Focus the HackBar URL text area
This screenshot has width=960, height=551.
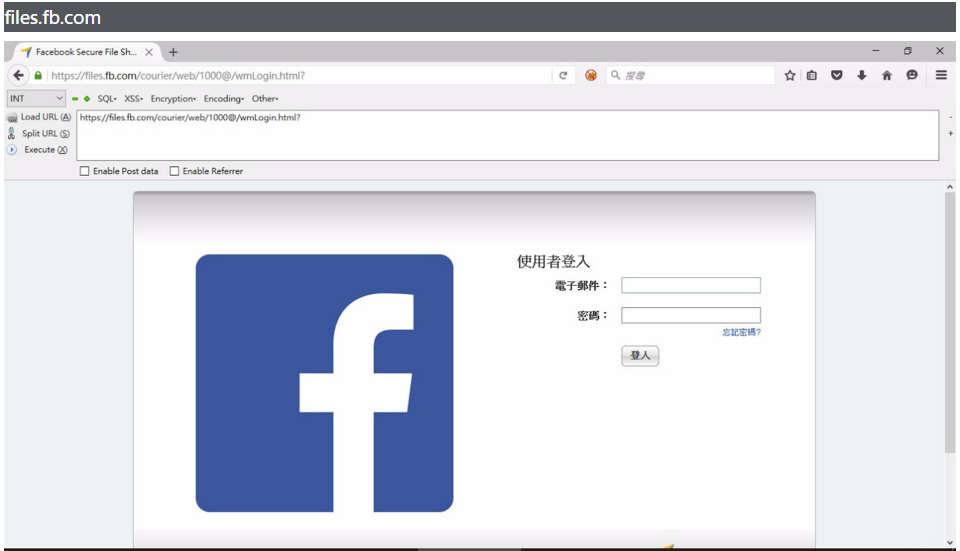point(508,135)
